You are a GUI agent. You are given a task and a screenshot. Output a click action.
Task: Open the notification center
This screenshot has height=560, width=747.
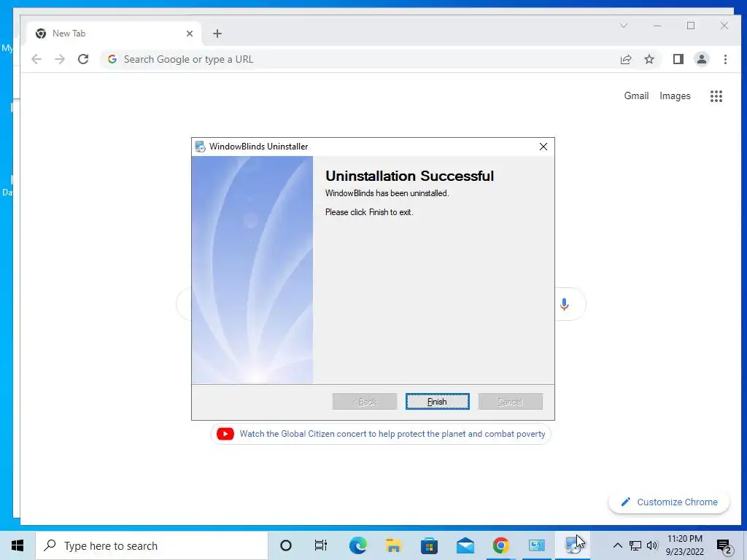click(x=724, y=545)
